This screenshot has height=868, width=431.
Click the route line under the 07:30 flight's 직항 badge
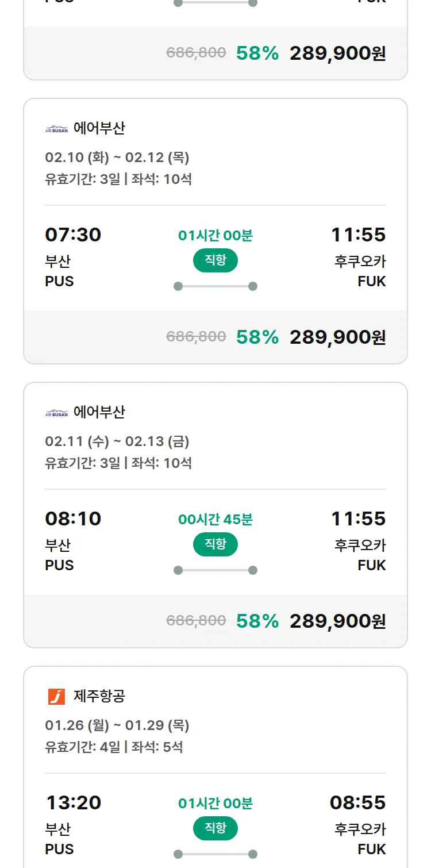tap(215, 286)
